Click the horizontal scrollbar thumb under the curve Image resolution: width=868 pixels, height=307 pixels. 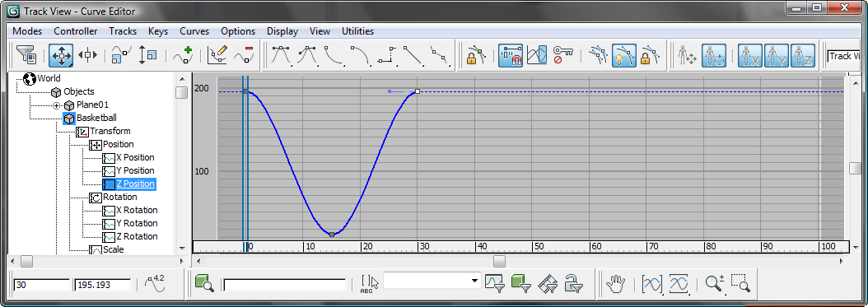500,261
